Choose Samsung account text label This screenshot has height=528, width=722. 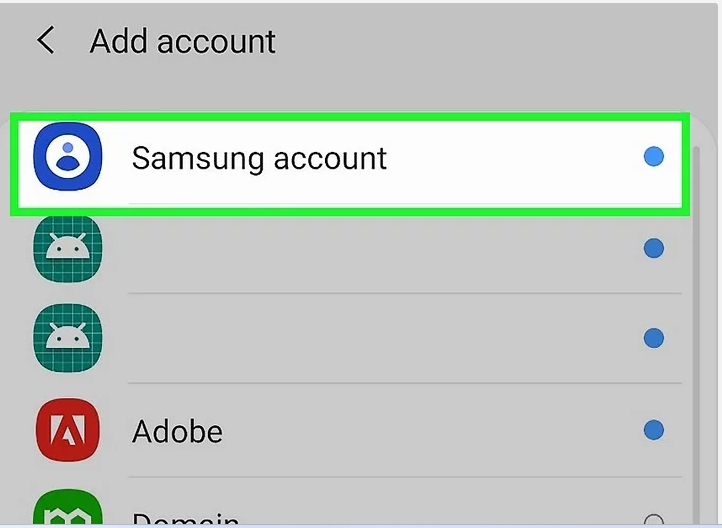[x=259, y=159]
